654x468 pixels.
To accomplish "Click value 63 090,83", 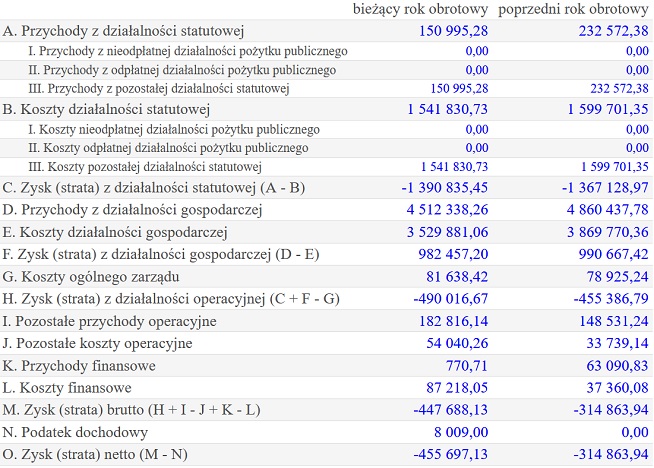I will tap(618, 366).
